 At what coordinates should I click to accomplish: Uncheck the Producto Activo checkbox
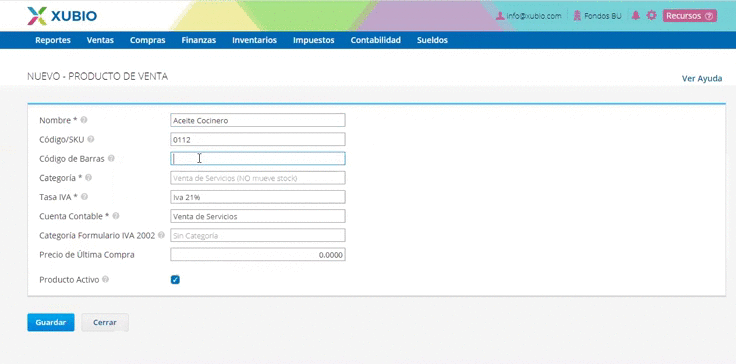coord(175,280)
